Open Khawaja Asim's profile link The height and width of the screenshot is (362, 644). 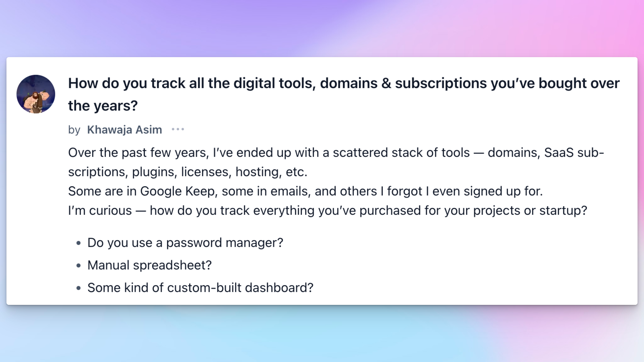[125, 130]
